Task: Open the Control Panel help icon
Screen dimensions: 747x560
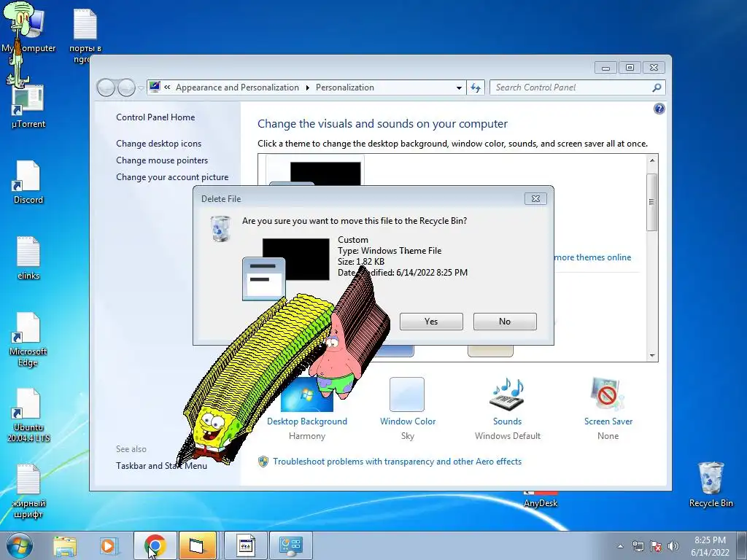Action: (x=659, y=109)
